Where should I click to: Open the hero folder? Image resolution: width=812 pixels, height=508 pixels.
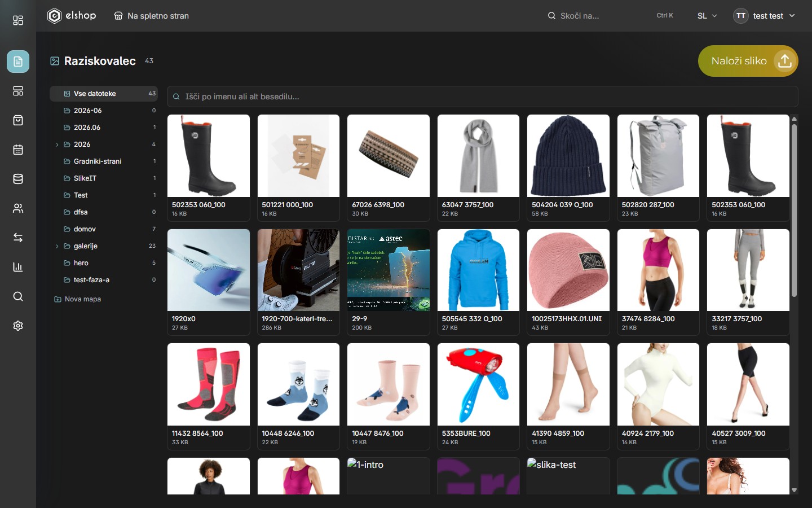click(104, 263)
